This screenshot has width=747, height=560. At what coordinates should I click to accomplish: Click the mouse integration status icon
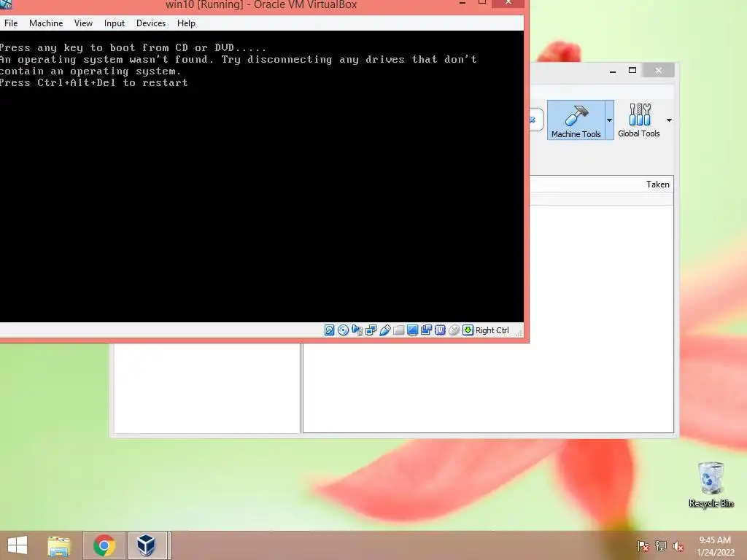454,330
